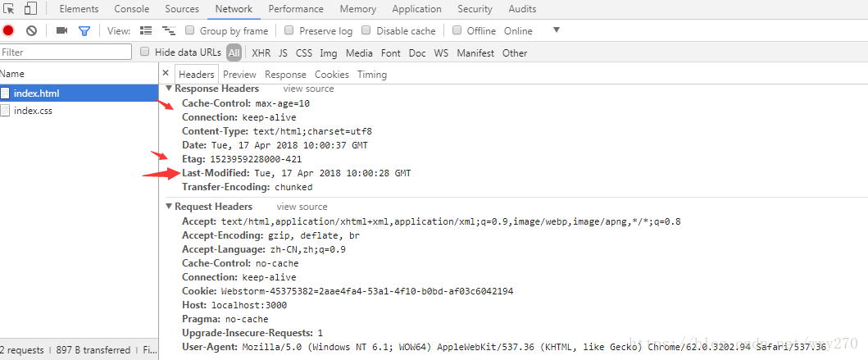View source of Response Headers
Image resolution: width=868 pixels, height=360 pixels.
[x=308, y=89]
